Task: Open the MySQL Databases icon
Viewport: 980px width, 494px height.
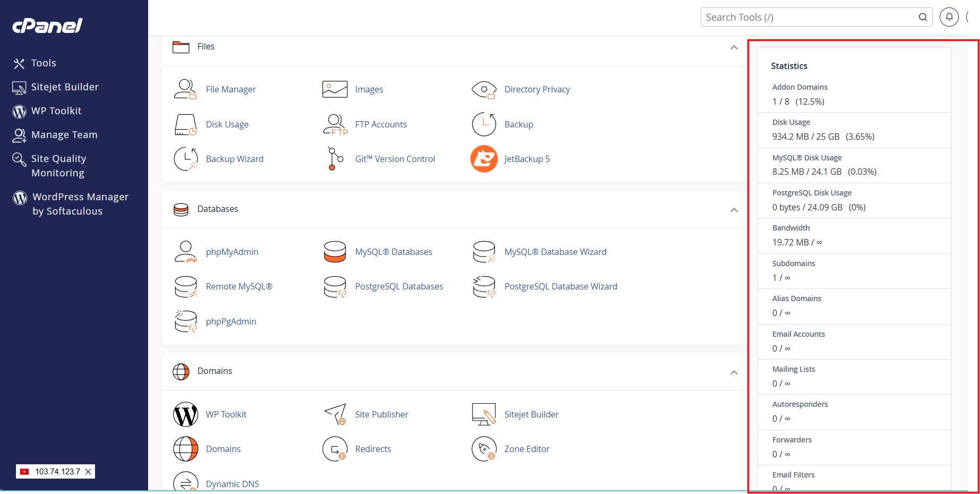Action: pos(335,252)
